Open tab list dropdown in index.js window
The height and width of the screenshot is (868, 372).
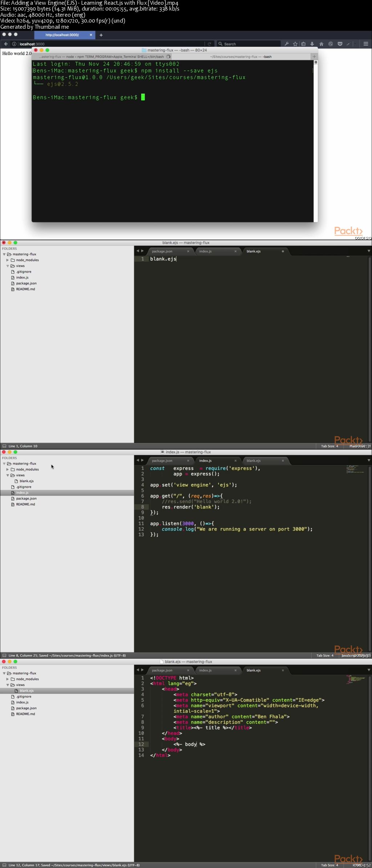[369, 460]
